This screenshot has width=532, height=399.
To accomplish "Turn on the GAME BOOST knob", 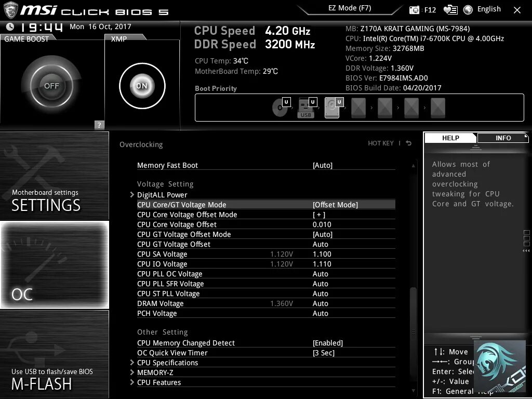I will pos(51,86).
